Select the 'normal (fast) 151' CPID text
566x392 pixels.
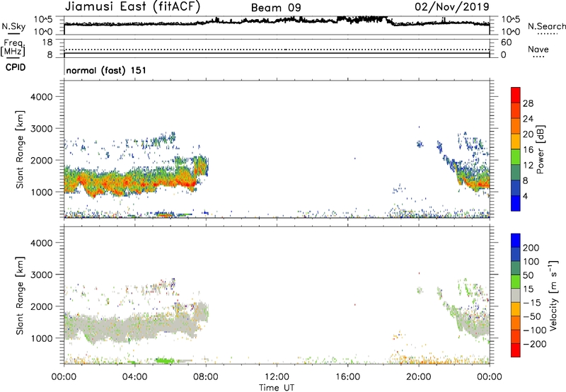(106, 70)
